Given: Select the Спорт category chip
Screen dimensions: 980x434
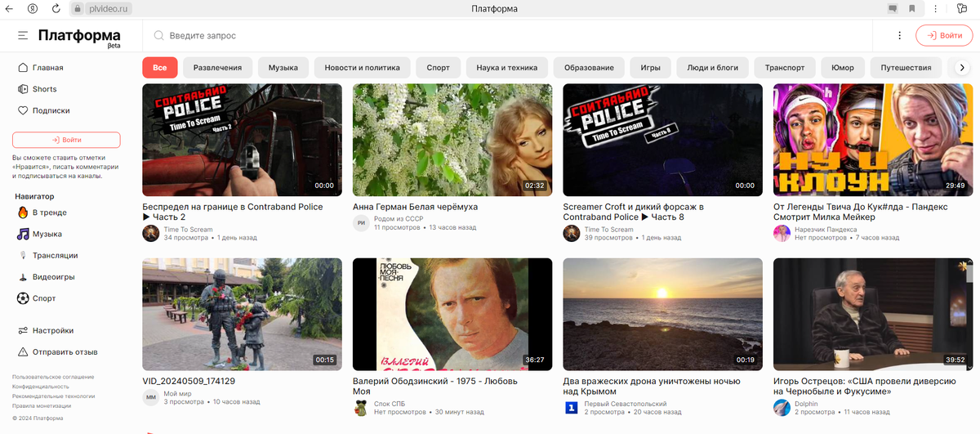Looking at the screenshot, I should pyautogui.click(x=438, y=68).
